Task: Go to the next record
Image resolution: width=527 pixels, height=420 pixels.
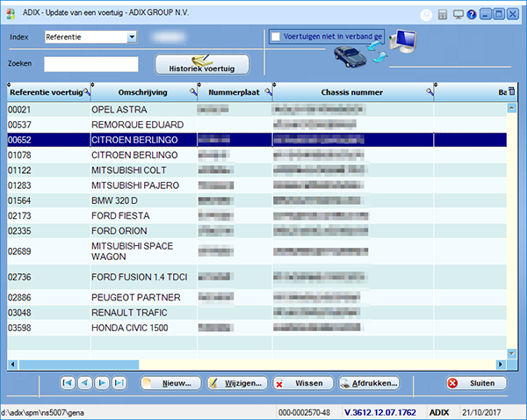Action: (x=102, y=383)
